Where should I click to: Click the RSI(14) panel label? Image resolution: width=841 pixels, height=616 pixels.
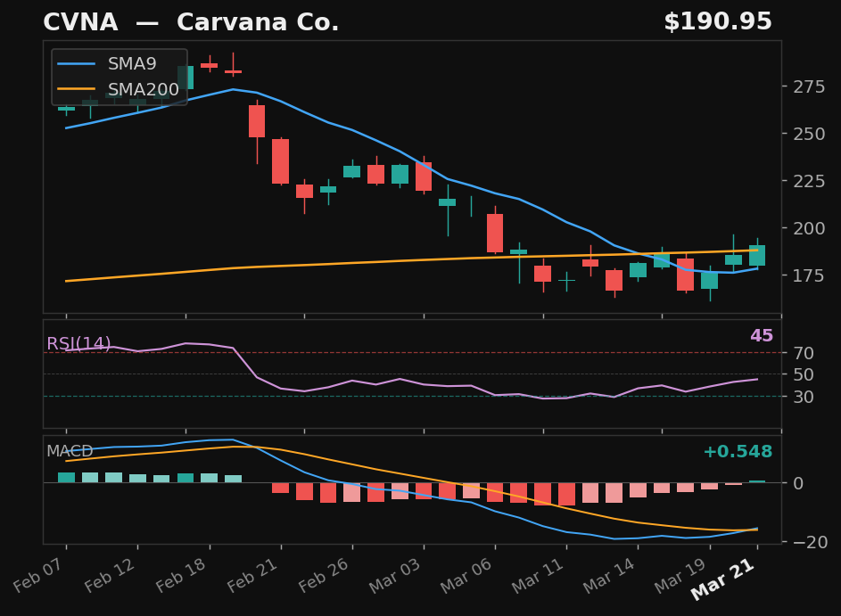coord(78,343)
